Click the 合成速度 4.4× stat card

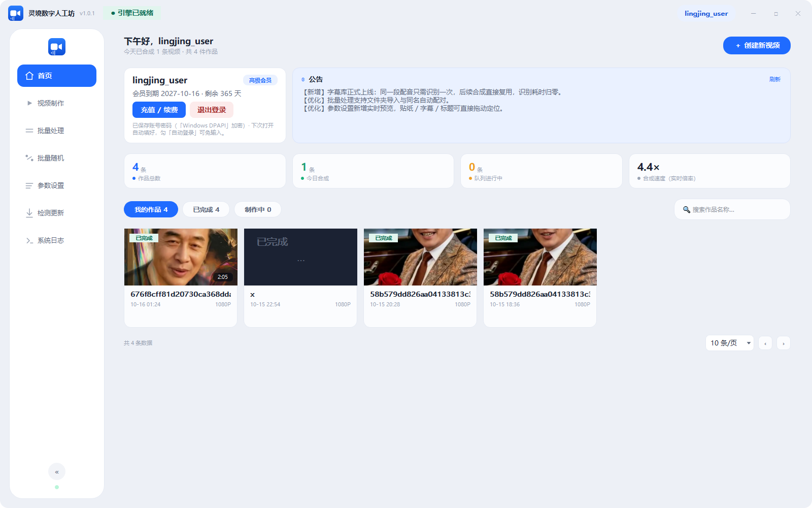click(709, 171)
